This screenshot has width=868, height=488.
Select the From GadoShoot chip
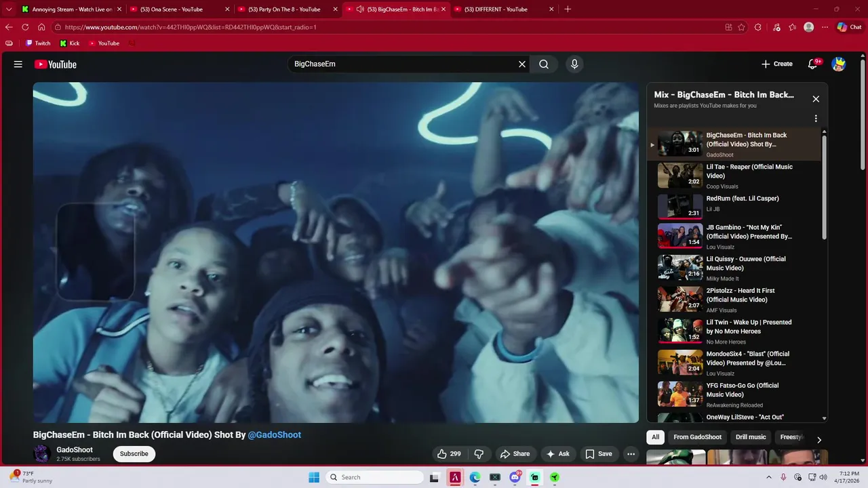coord(697,437)
